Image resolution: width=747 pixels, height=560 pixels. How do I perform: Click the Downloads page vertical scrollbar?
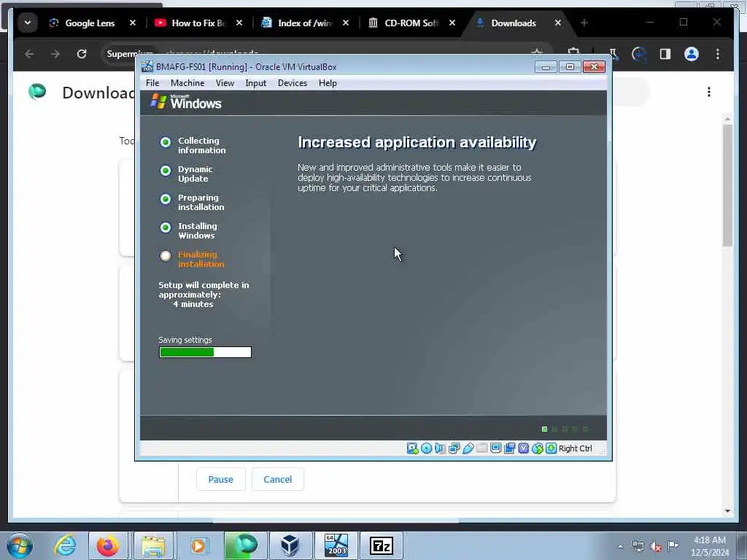(x=727, y=184)
